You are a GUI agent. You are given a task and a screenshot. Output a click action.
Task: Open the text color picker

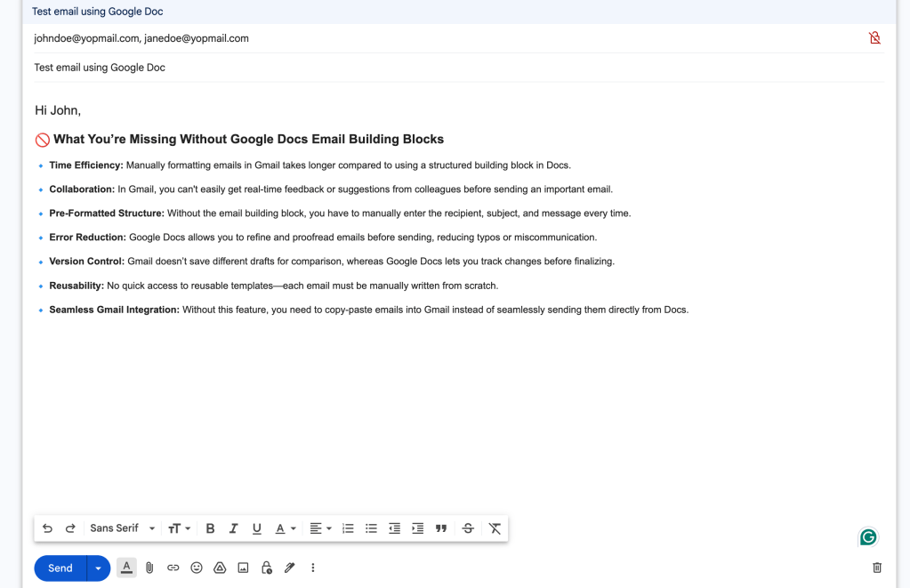tap(284, 528)
